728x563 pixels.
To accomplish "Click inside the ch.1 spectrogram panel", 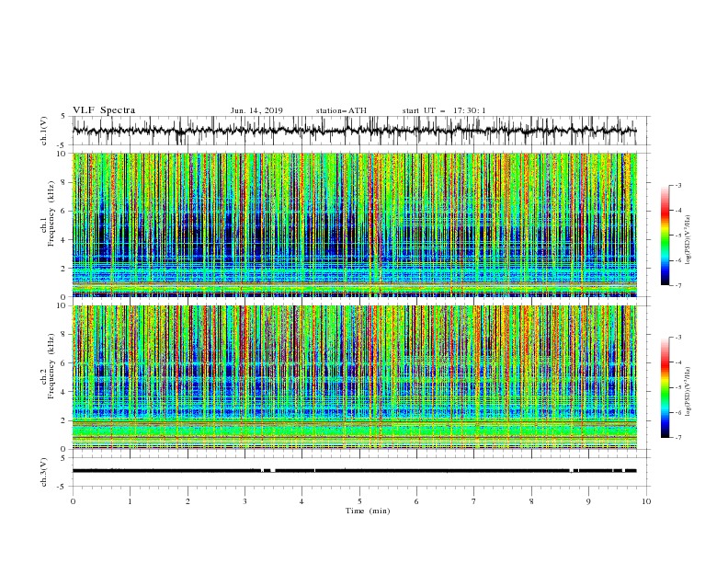I will [x=355, y=224].
